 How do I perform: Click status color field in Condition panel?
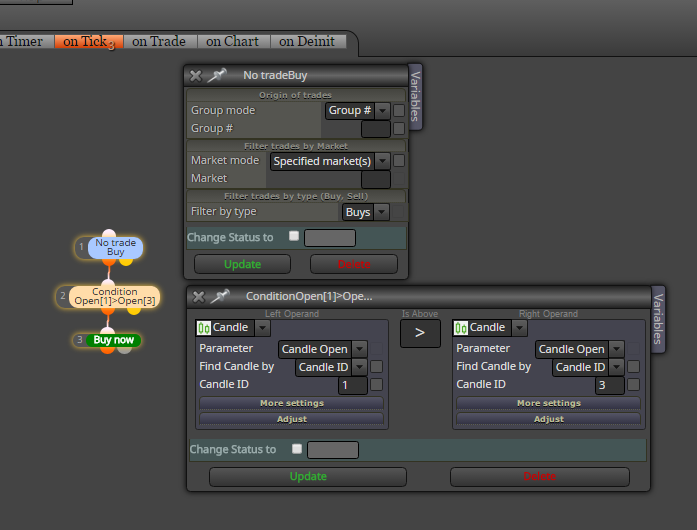point(333,450)
